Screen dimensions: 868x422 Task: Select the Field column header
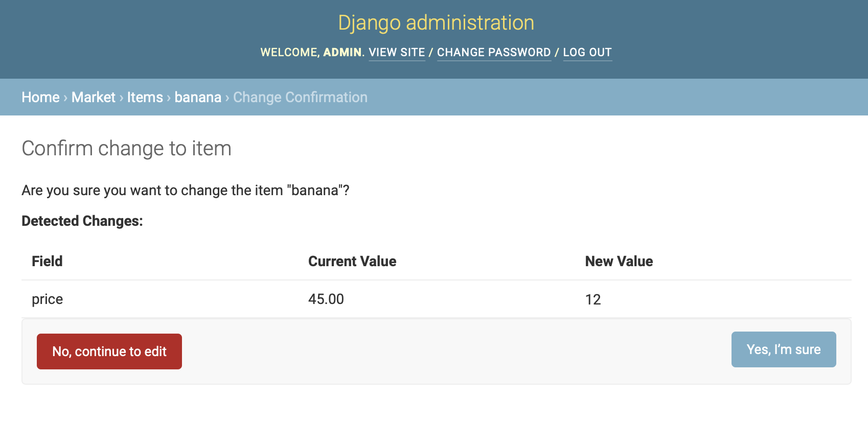47,261
